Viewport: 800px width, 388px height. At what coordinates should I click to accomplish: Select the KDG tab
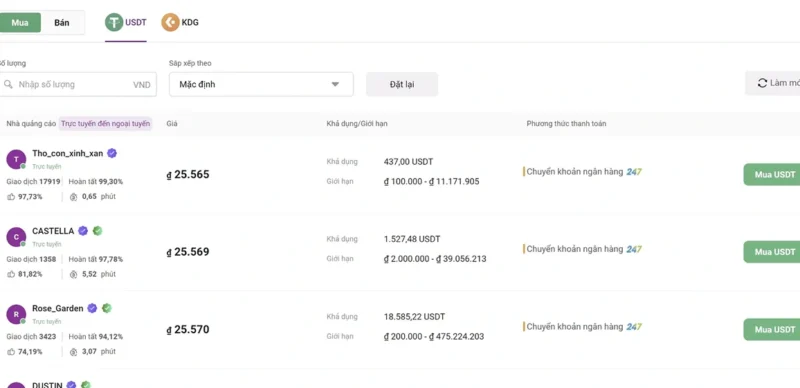coord(180,22)
